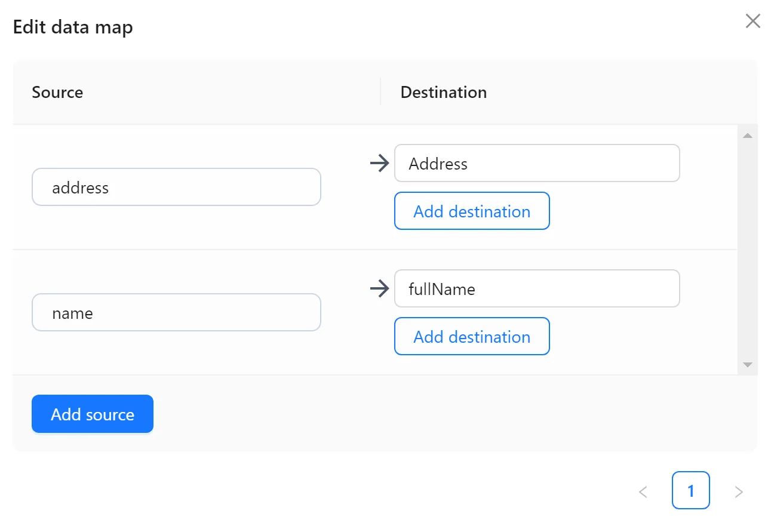Screen dimensions: 774x532
Task: Click the arrow icon beside Address destination
Action: pyautogui.click(x=380, y=164)
